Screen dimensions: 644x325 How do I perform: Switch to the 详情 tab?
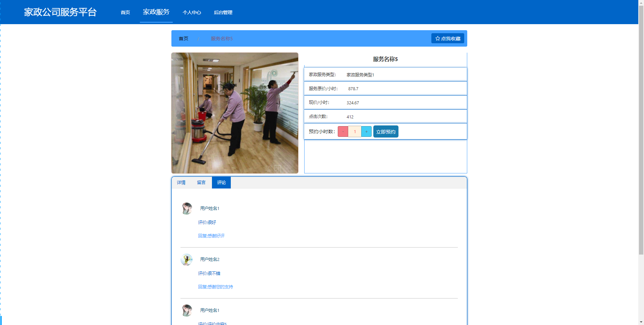[x=181, y=182]
